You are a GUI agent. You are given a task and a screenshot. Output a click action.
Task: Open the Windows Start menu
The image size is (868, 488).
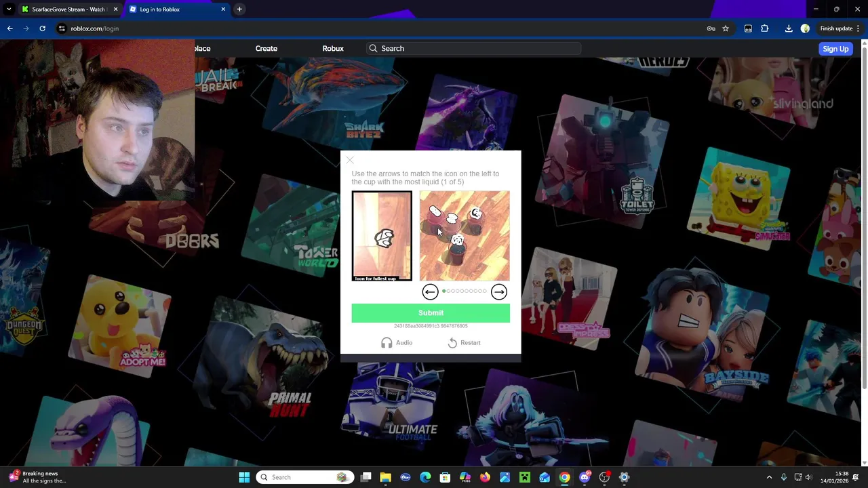[x=244, y=477]
